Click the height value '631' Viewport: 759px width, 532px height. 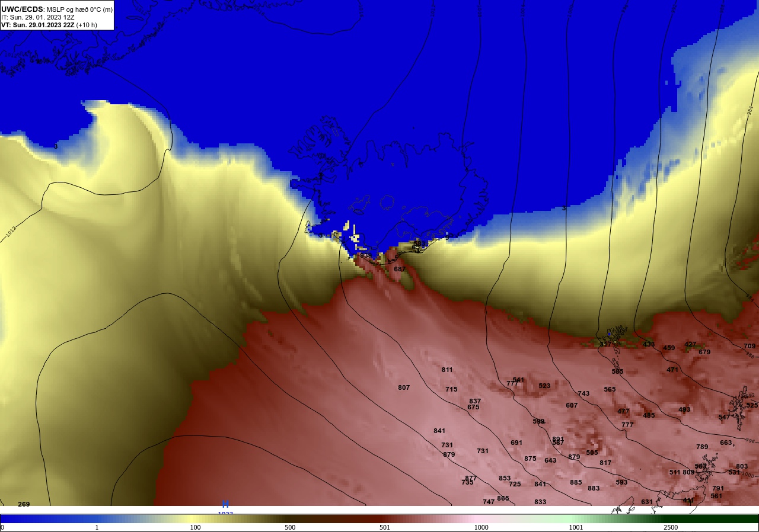(x=647, y=502)
